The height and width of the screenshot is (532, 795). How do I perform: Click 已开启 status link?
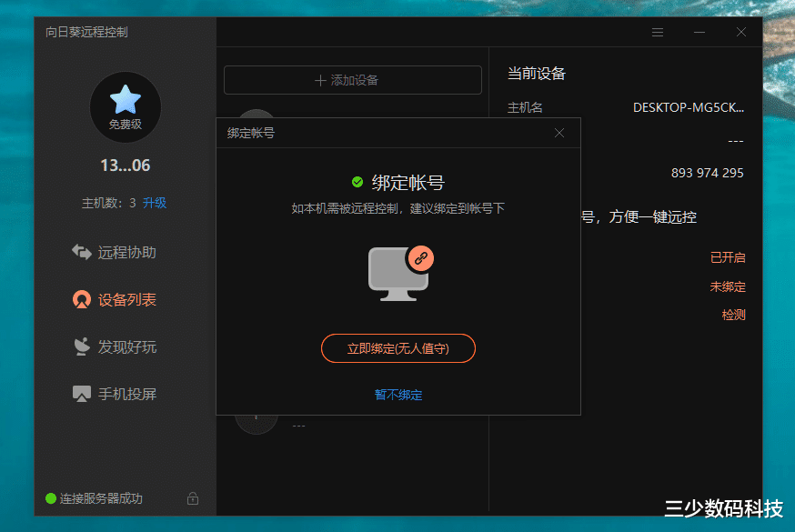[728, 257]
